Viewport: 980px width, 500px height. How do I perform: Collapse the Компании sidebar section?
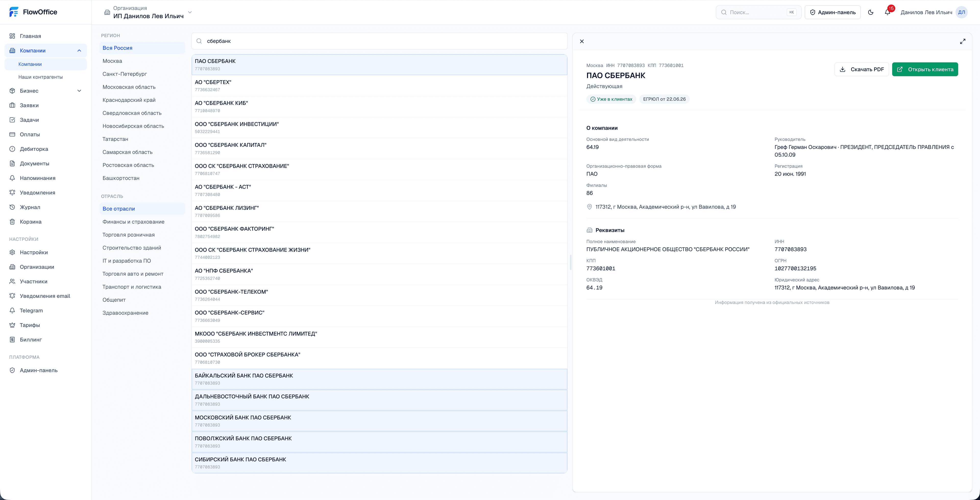click(79, 51)
